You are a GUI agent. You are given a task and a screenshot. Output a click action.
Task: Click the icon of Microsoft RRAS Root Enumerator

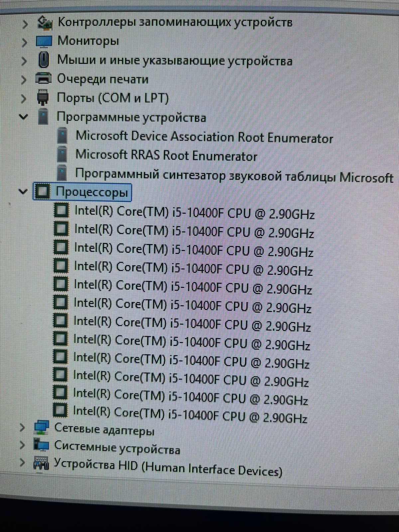click(x=62, y=154)
